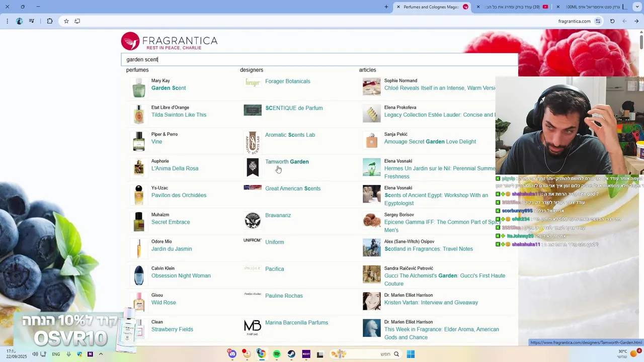Open site information icon beside fragrantica.com
Viewport: 644px width, 362px height.
pyautogui.click(x=598, y=21)
